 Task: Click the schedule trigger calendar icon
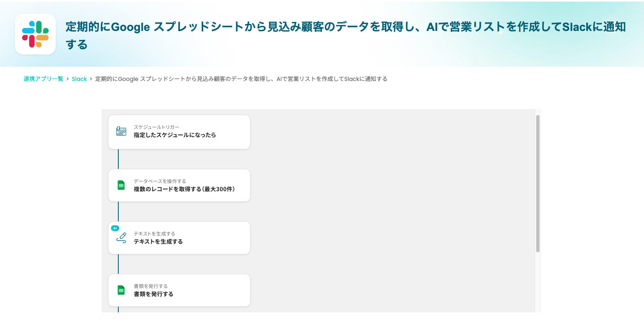pos(121,131)
